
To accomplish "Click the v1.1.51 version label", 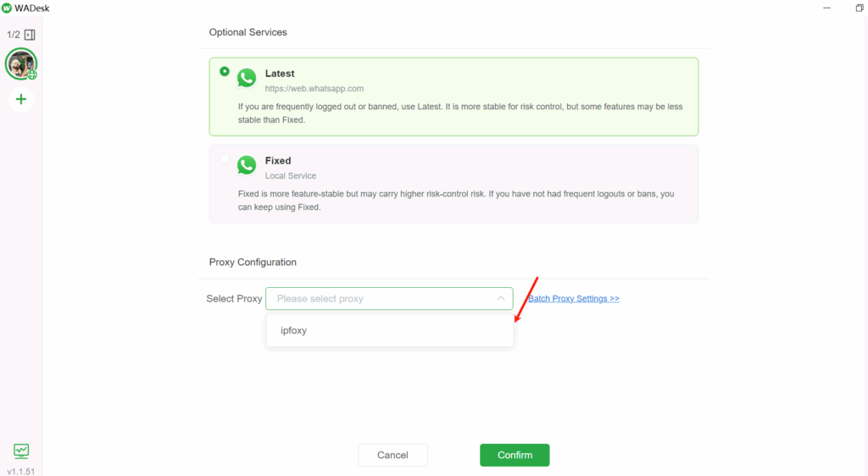I will pyautogui.click(x=21, y=472).
